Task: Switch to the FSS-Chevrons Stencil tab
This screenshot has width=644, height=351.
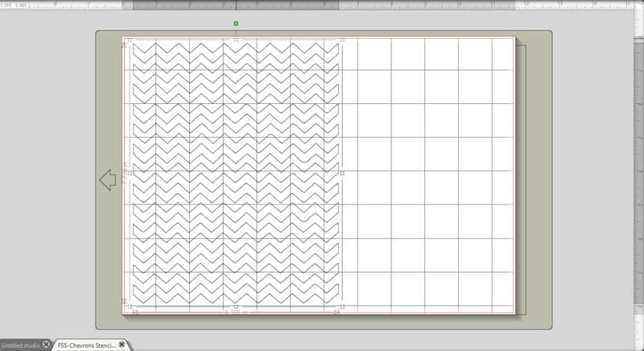Action: 85,345
